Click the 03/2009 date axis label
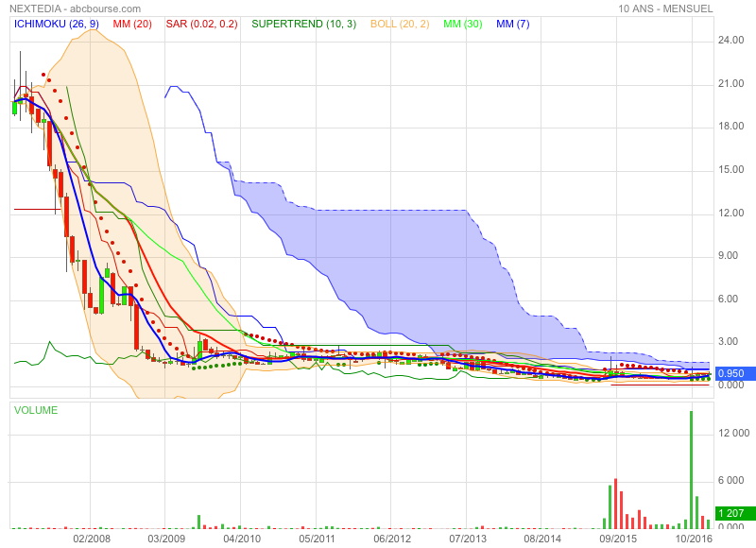 tap(166, 539)
